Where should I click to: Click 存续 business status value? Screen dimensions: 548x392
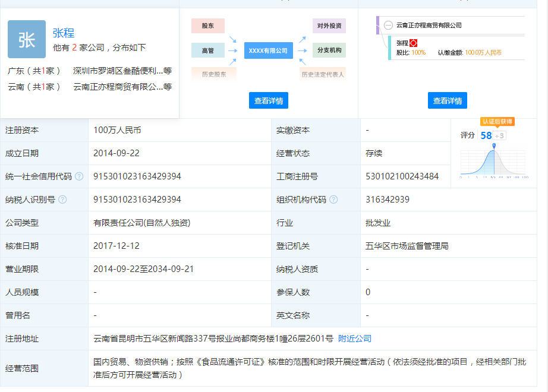[x=374, y=153]
